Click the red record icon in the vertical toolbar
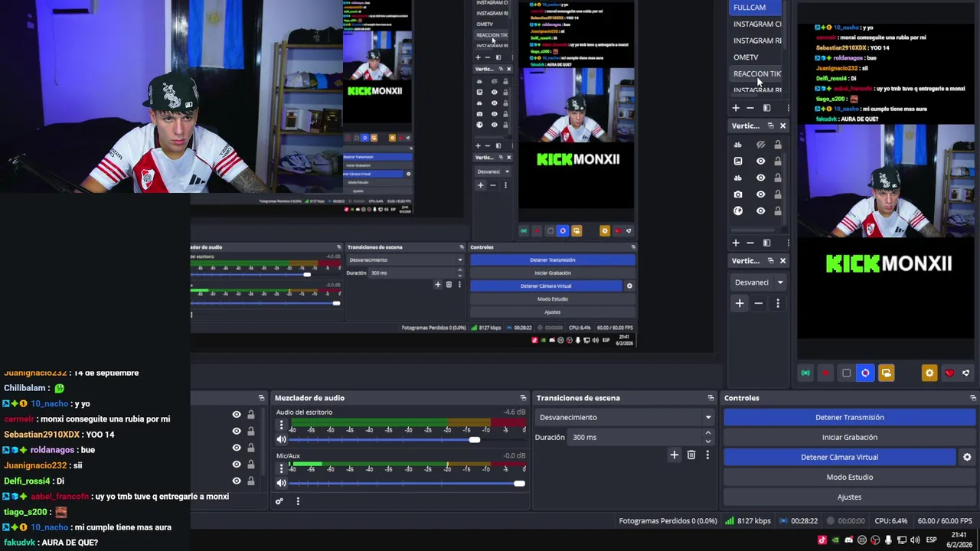980x551 pixels. point(825,373)
